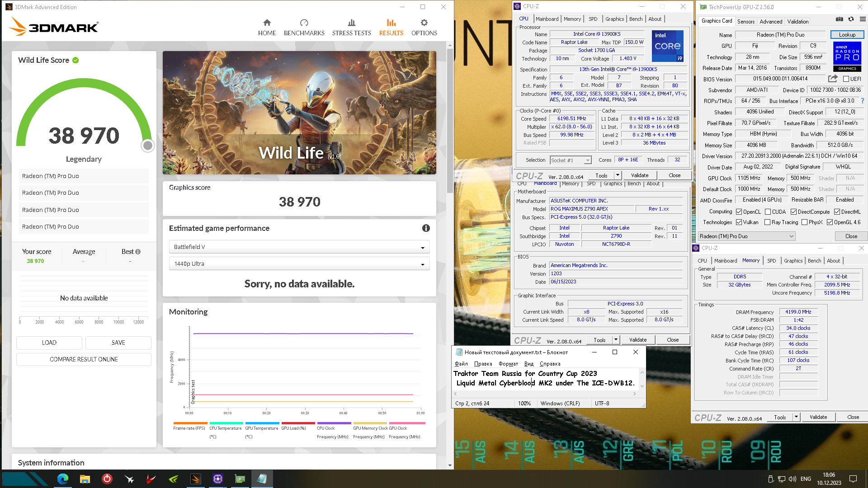
Task: Refresh GPU-Z with the refresh icon
Action: (851, 19)
